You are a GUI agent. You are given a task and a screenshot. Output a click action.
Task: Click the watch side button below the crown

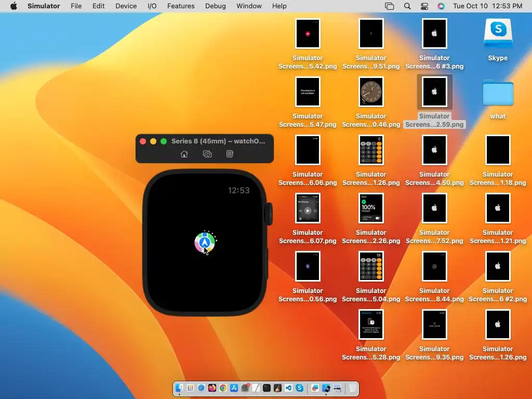268,263
